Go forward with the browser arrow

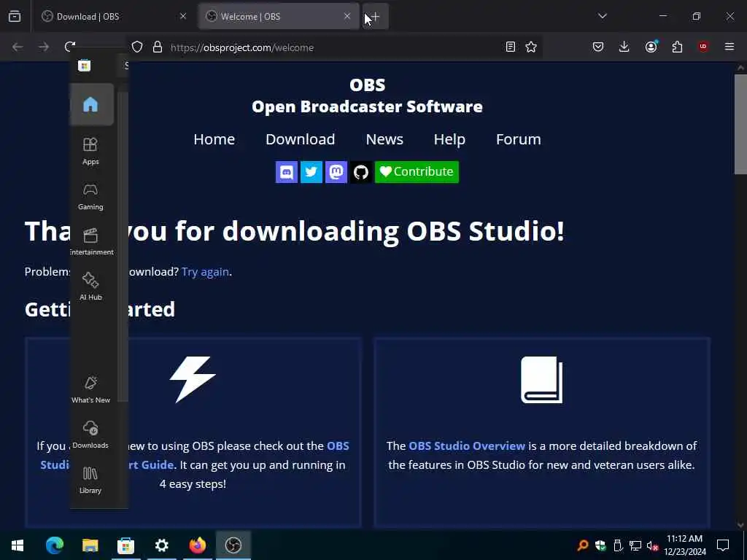coord(44,47)
